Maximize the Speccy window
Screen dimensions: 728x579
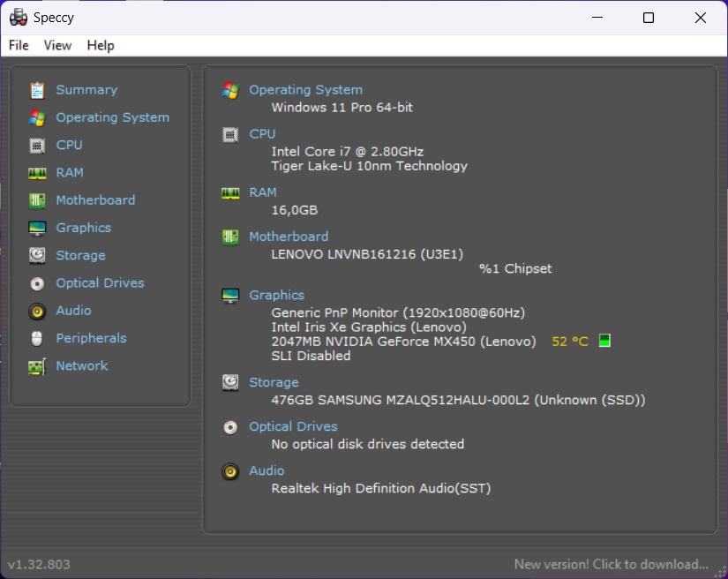[x=649, y=18]
